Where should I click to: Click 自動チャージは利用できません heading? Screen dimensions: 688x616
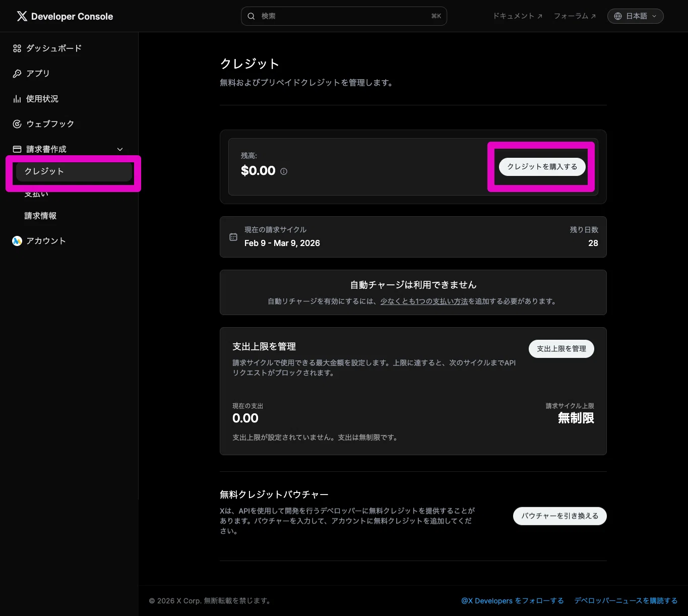click(413, 285)
